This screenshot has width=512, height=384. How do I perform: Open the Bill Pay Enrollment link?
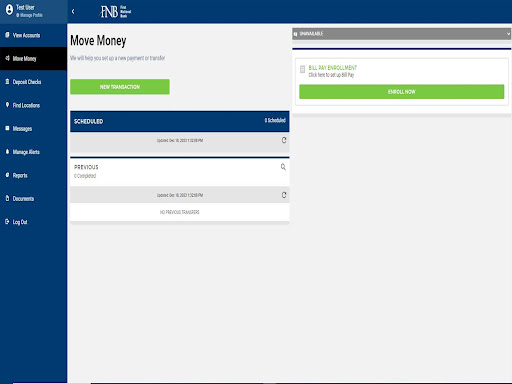click(333, 68)
